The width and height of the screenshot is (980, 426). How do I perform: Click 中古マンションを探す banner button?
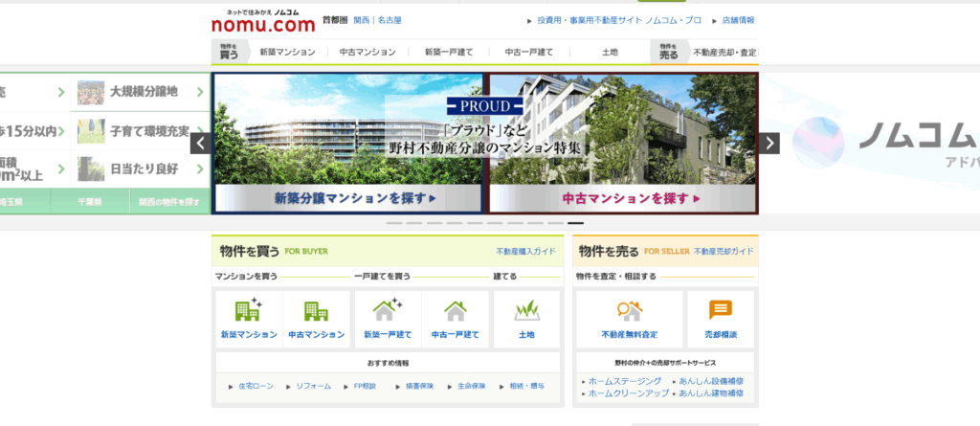tap(623, 198)
